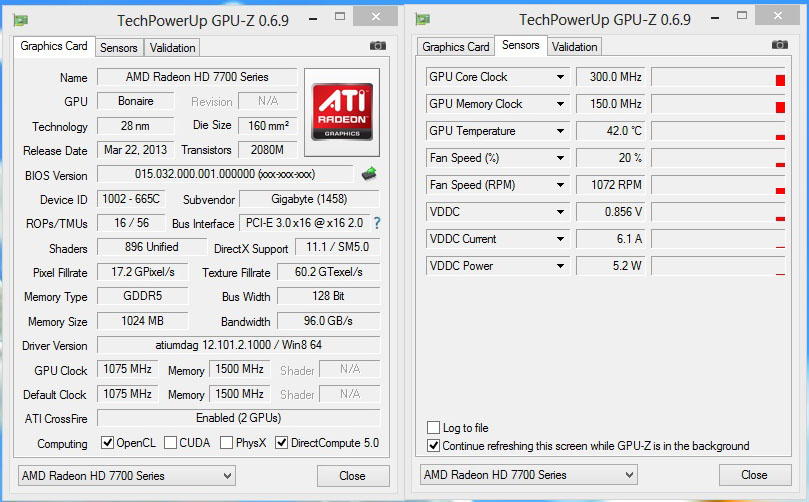Click the 300.0 MHz core clock value
Screen dimensions: 809x502
click(610, 77)
